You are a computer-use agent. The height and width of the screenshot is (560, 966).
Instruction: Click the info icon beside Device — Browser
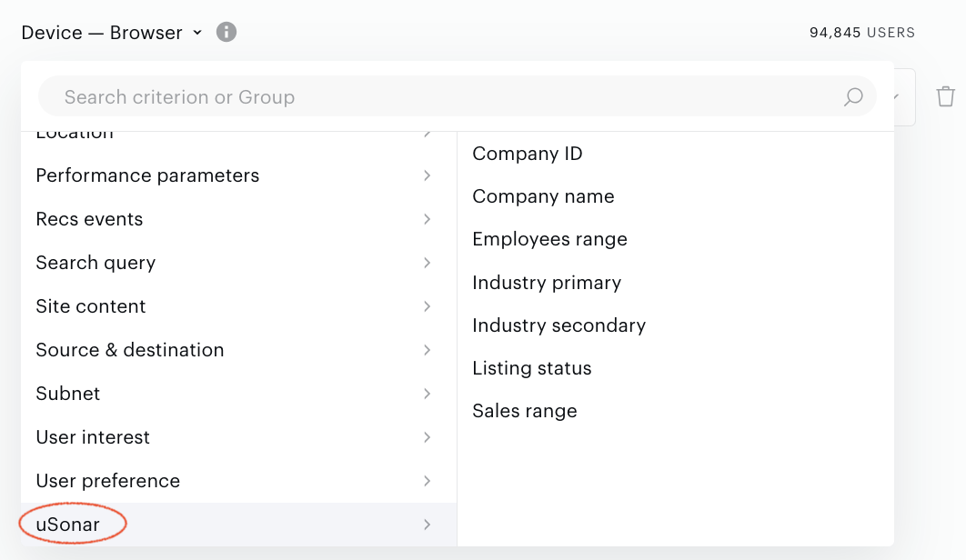226,32
